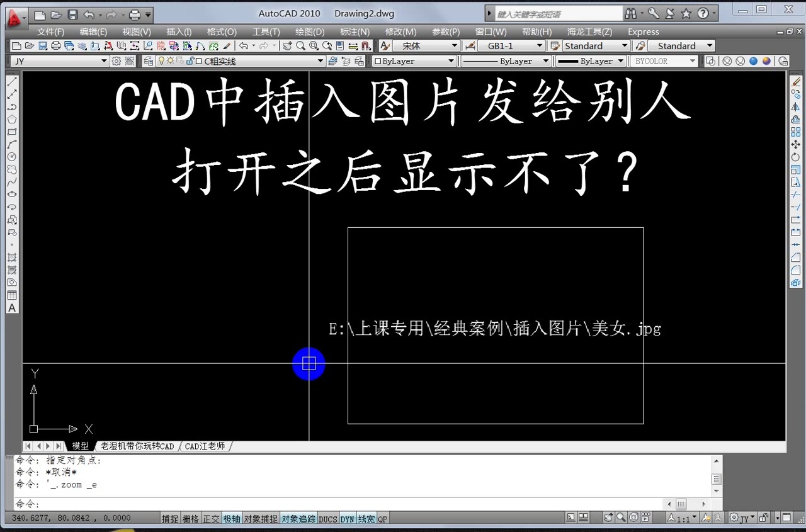Toggle 极轴 polar tracking in status bar
806x532 pixels.
pos(232,519)
